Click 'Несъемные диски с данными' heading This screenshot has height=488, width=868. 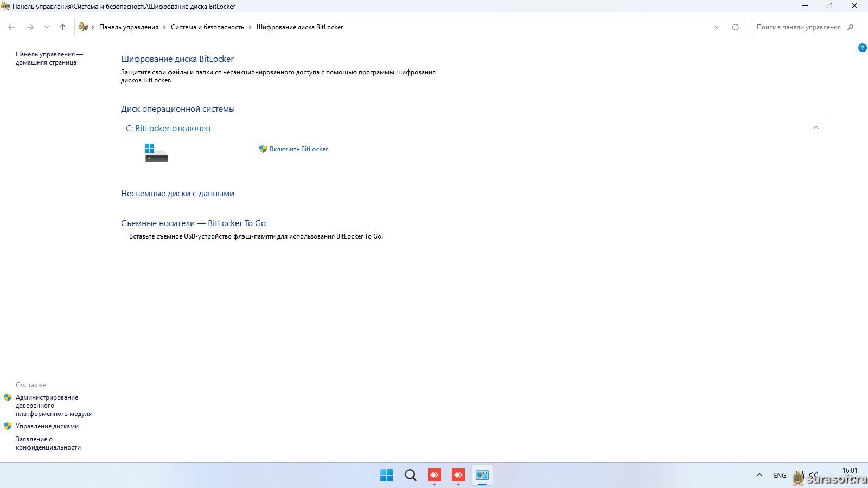pyautogui.click(x=177, y=194)
